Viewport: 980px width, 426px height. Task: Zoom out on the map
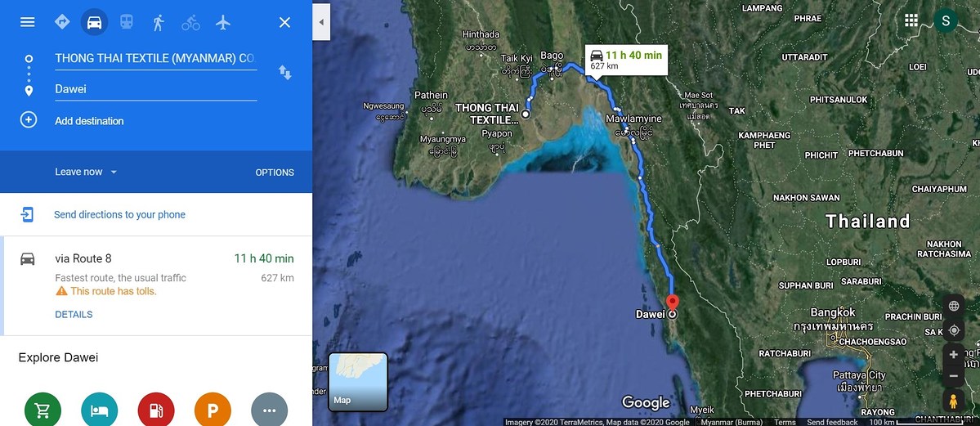click(954, 376)
